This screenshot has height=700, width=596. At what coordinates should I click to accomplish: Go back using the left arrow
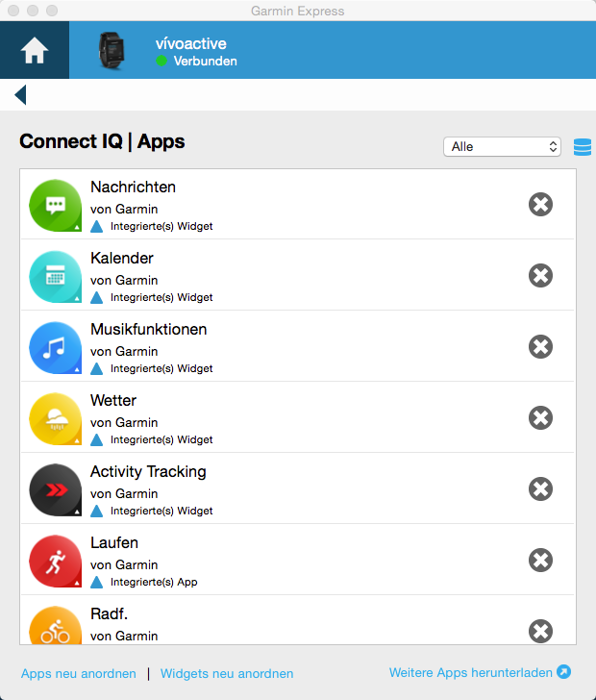pos(20,94)
